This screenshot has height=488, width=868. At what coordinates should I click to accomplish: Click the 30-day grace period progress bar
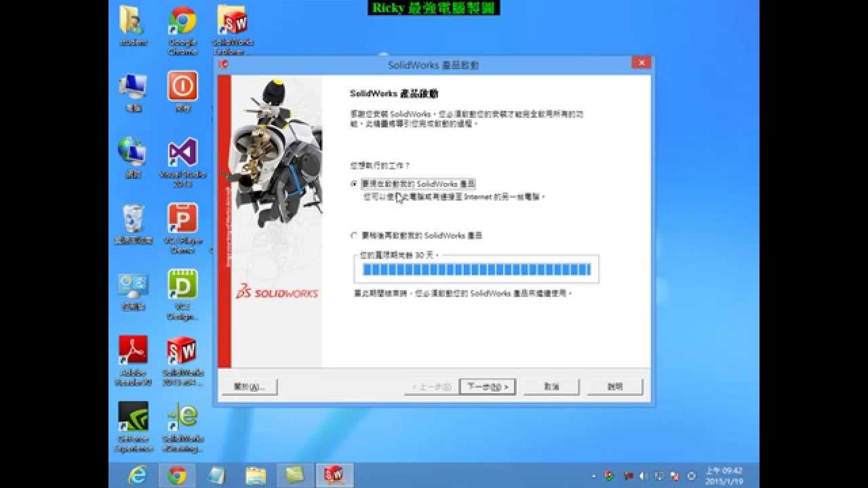pyautogui.click(x=477, y=270)
